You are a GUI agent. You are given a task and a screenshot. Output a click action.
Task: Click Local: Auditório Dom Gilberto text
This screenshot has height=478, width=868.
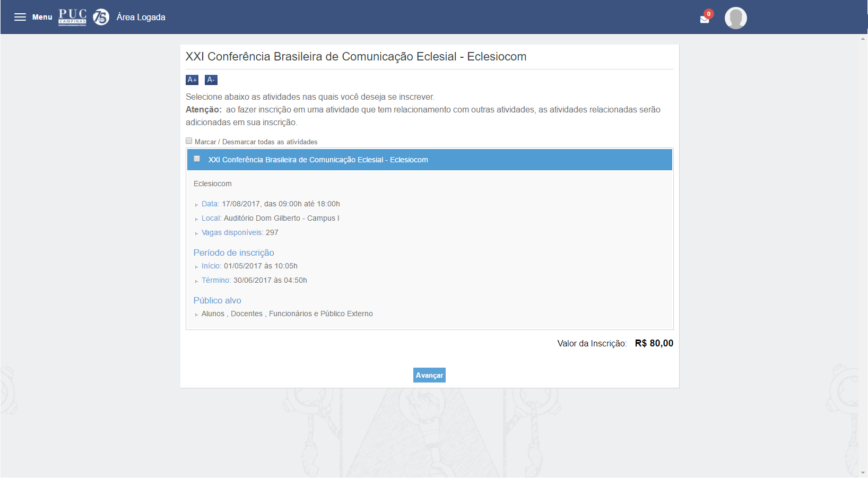tap(270, 218)
